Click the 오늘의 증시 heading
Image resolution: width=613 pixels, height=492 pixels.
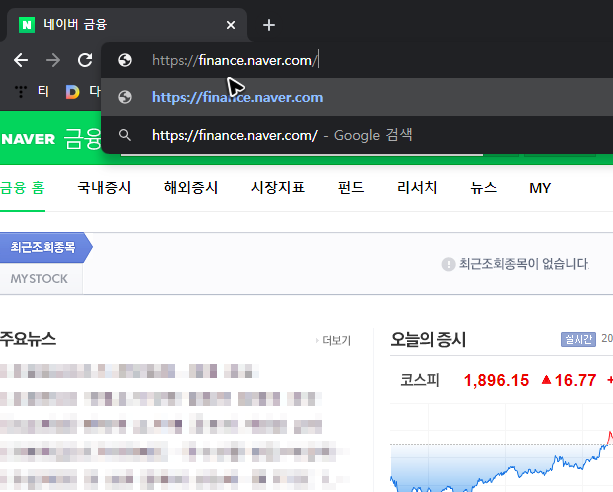[x=428, y=339]
